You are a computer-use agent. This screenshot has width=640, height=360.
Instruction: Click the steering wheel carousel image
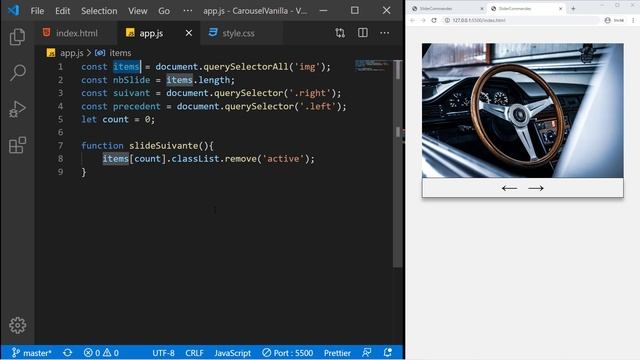tap(522, 110)
